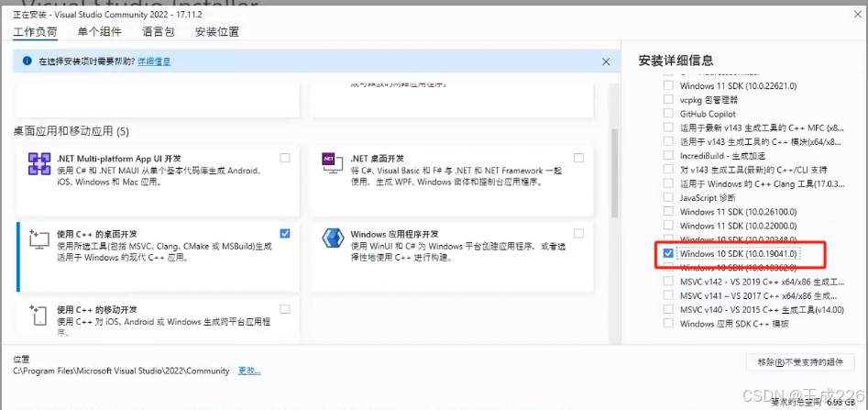Click the .NET Multi-platform App UI workload icon

click(x=39, y=164)
